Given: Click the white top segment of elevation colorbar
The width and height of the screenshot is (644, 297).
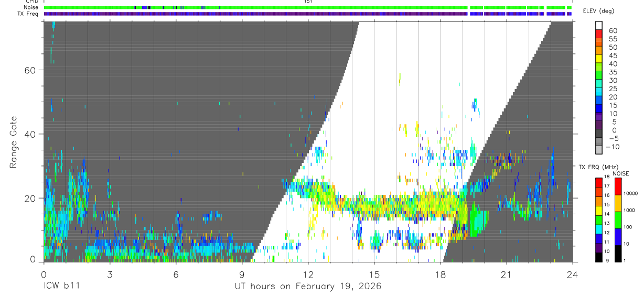Looking at the screenshot, I should pyautogui.click(x=598, y=25).
